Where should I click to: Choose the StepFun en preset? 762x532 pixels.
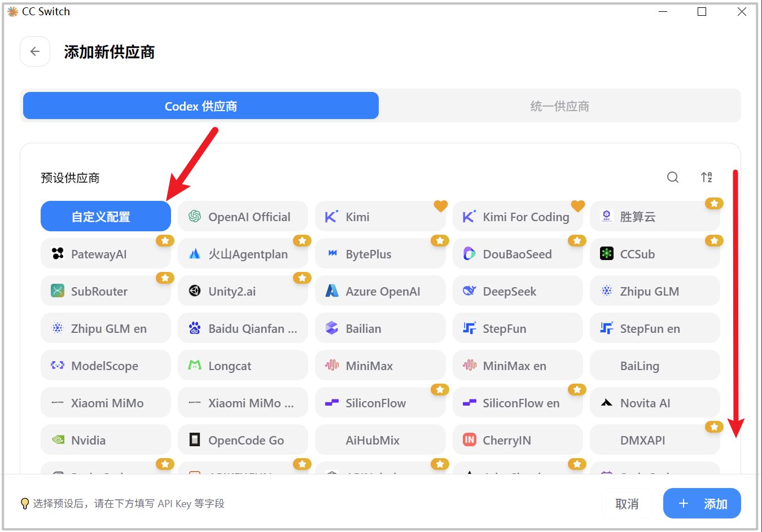click(655, 328)
